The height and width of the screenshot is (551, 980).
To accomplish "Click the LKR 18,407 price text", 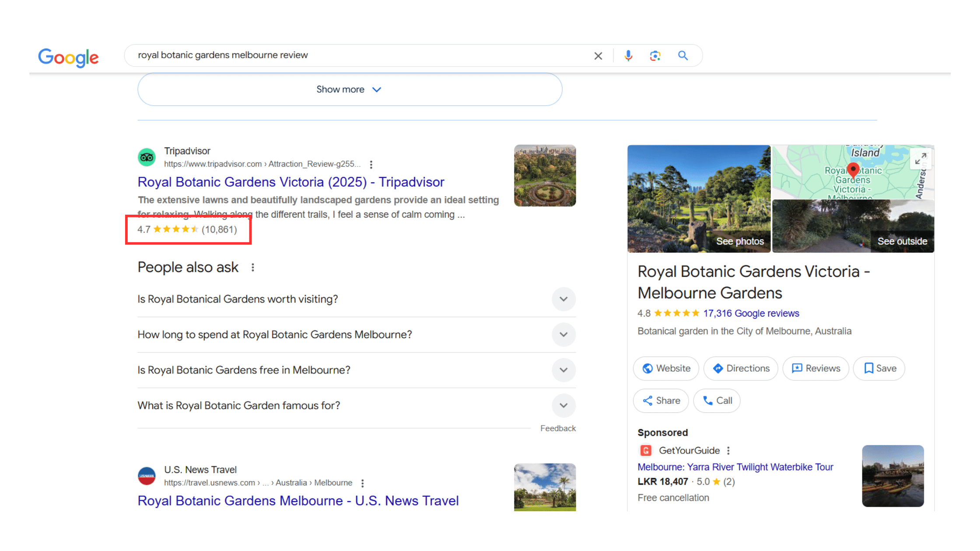I will pos(662,482).
